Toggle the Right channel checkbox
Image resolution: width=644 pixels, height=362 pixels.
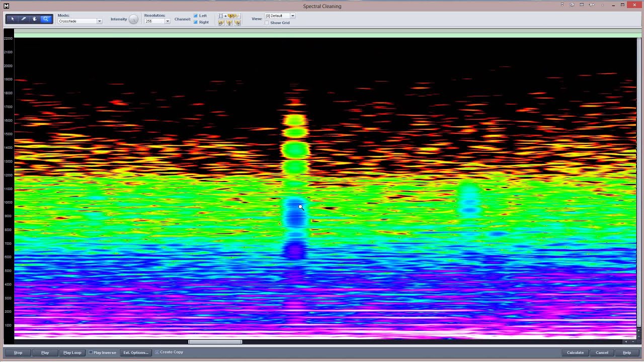click(196, 22)
